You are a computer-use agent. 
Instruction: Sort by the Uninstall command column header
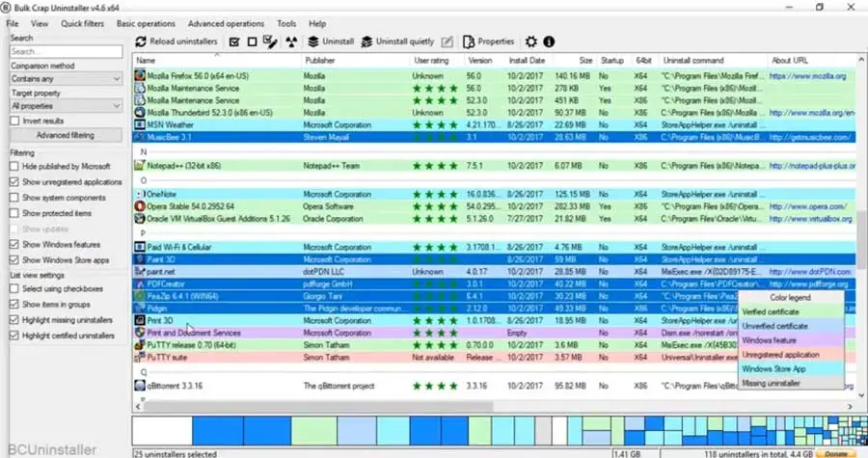pyautogui.click(x=713, y=61)
